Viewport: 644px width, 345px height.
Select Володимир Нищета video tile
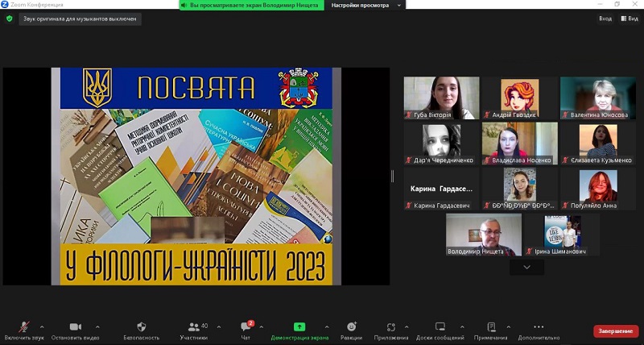[484, 235]
